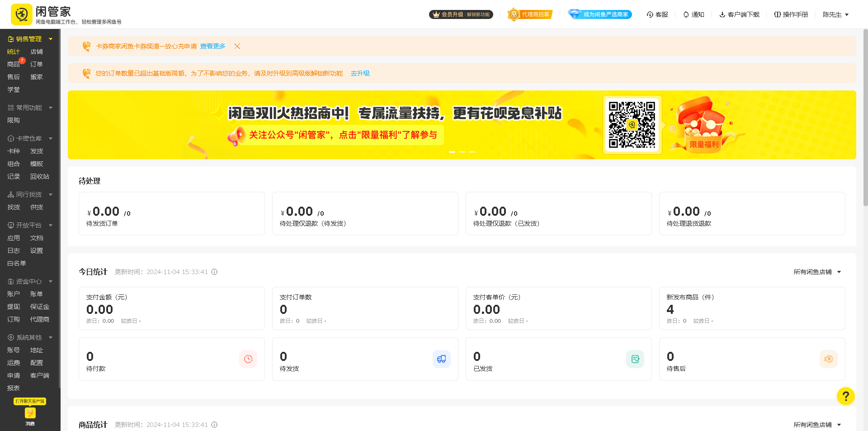Image resolution: width=868 pixels, height=431 pixels.
Task: Open the 待发货订单 card
Action: click(172, 213)
